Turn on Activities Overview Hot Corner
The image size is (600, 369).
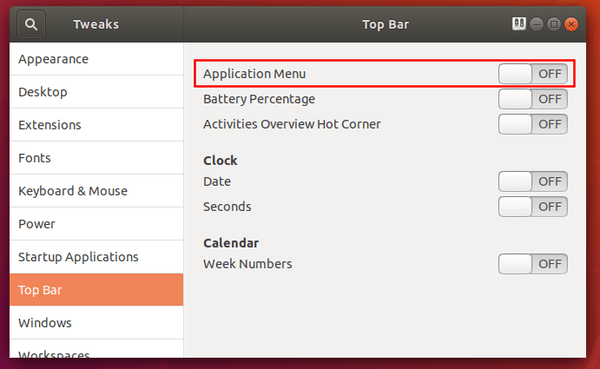point(533,124)
